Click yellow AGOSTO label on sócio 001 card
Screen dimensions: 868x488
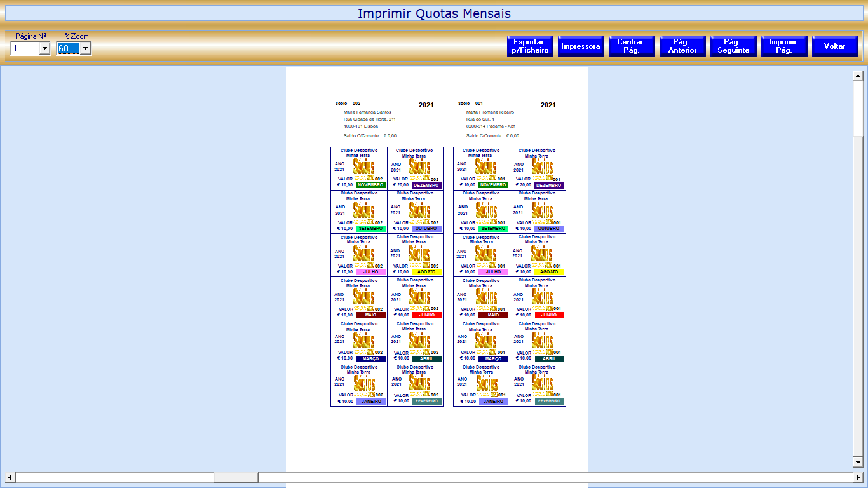[549, 272]
